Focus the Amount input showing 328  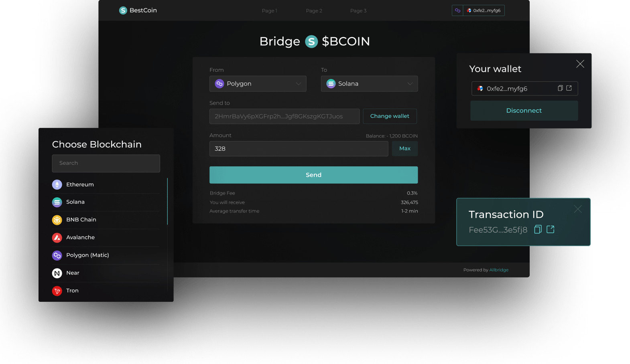299,149
